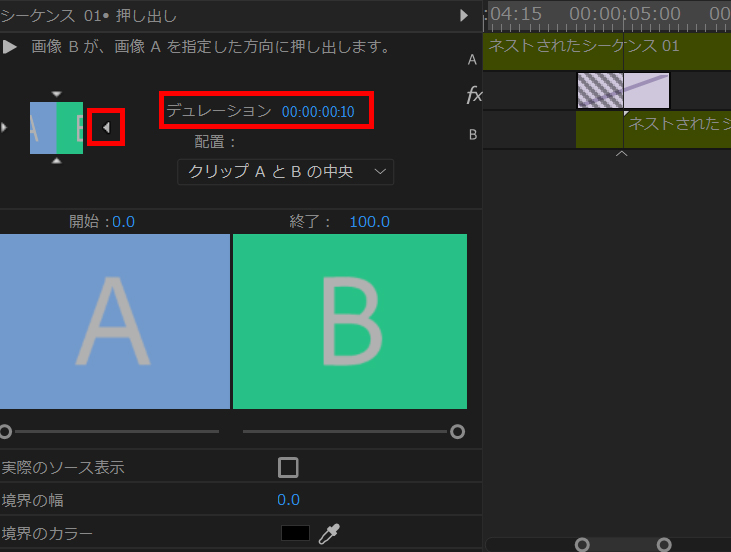Click the 終了 end percentage value
The image size is (731, 552).
(369, 222)
